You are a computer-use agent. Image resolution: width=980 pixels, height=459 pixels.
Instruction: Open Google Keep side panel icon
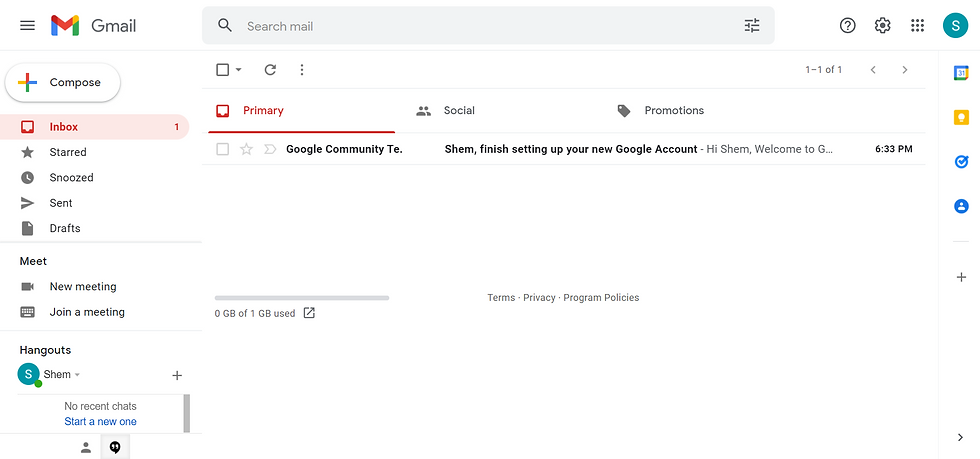[x=961, y=117]
